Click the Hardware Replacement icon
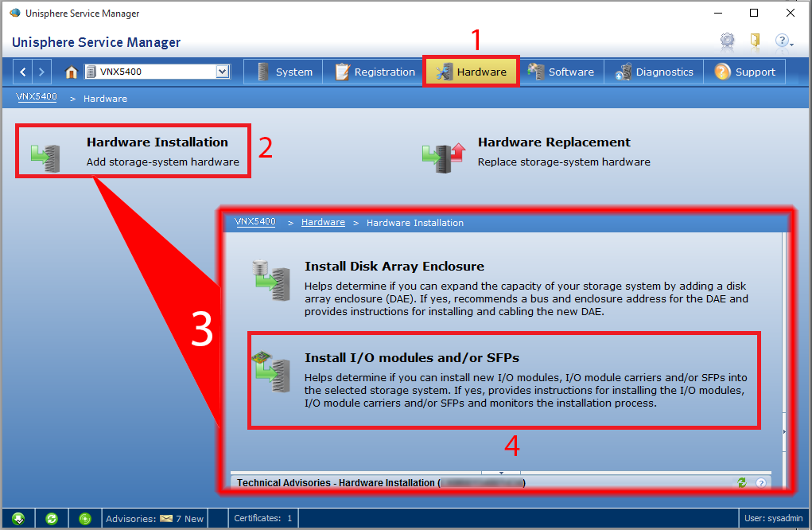 click(x=443, y=158)
